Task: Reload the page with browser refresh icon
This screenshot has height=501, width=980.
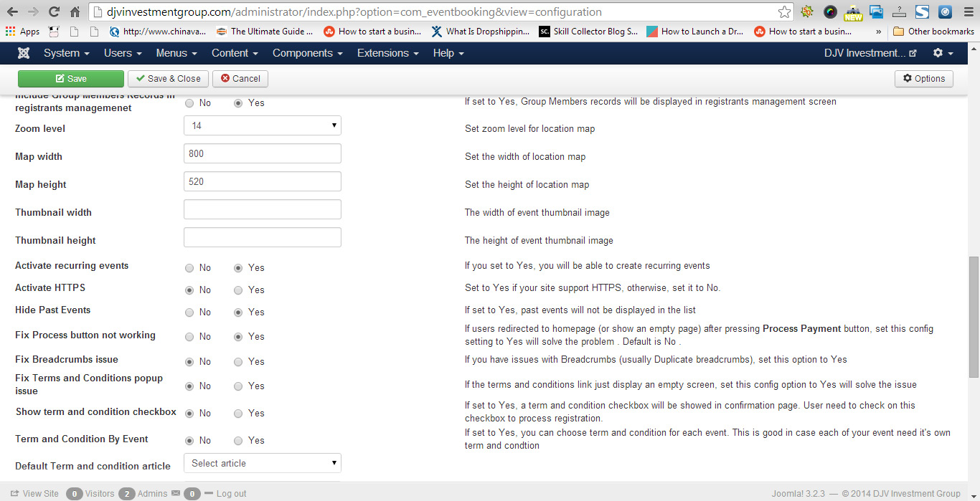Action: coord(55,11)
